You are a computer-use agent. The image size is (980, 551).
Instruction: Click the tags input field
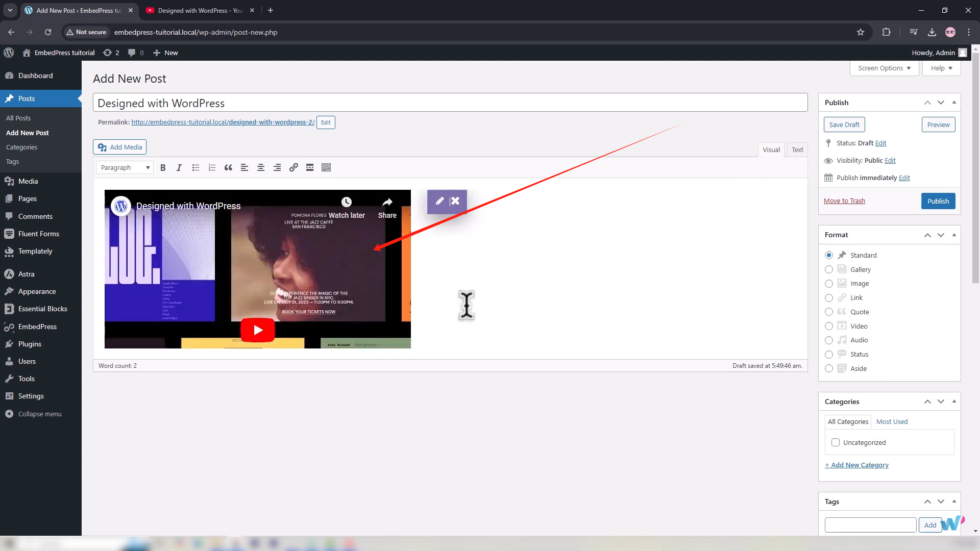pos(870,524)
